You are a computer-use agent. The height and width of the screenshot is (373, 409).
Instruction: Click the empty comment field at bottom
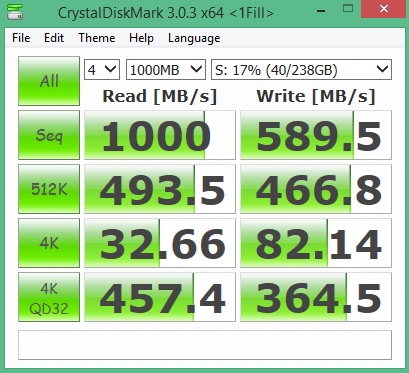click(205, 345)
